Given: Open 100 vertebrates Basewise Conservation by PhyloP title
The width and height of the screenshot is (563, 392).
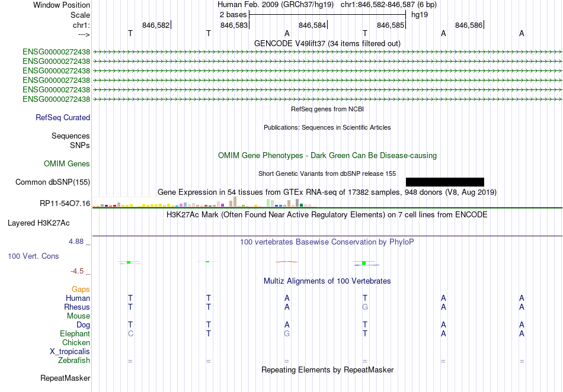Looking at the screenshot, I should point(327,242).
